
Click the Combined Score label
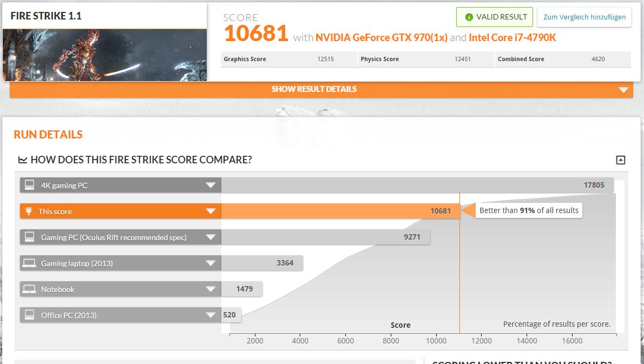(521, 59)
